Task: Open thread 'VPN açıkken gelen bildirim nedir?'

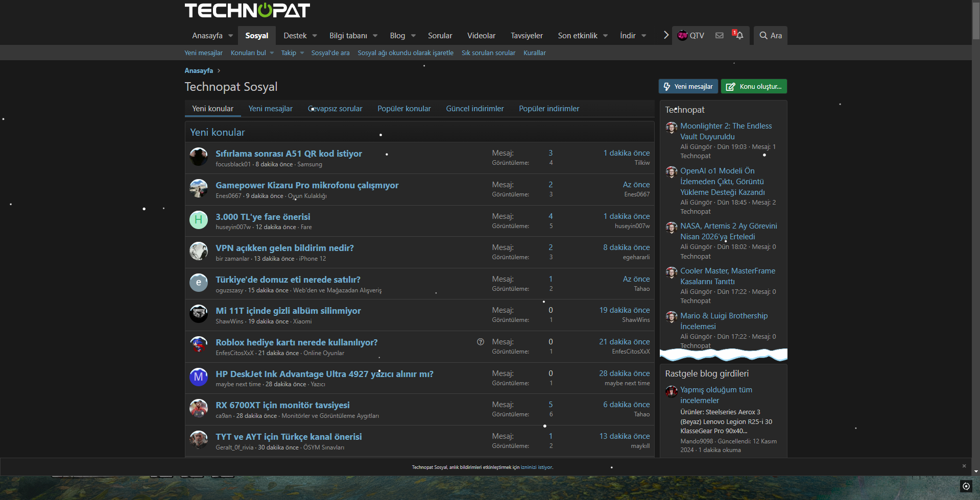Action: pyautogui.click(x=284, y=248)
